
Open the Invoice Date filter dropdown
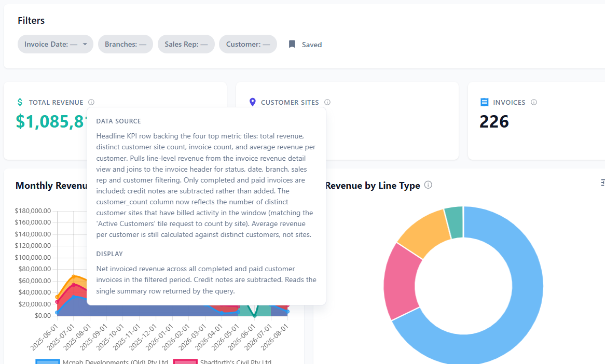pos(55,45)
